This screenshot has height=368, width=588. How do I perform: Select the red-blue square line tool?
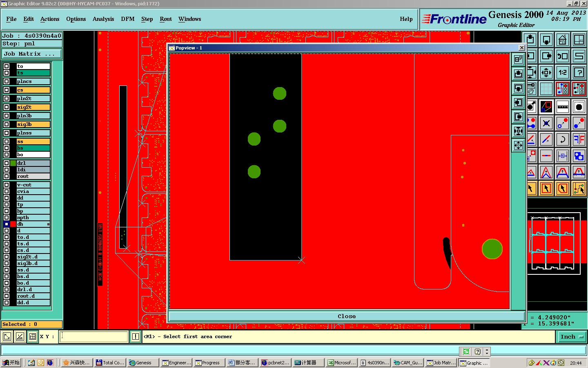tap(546, 107)
